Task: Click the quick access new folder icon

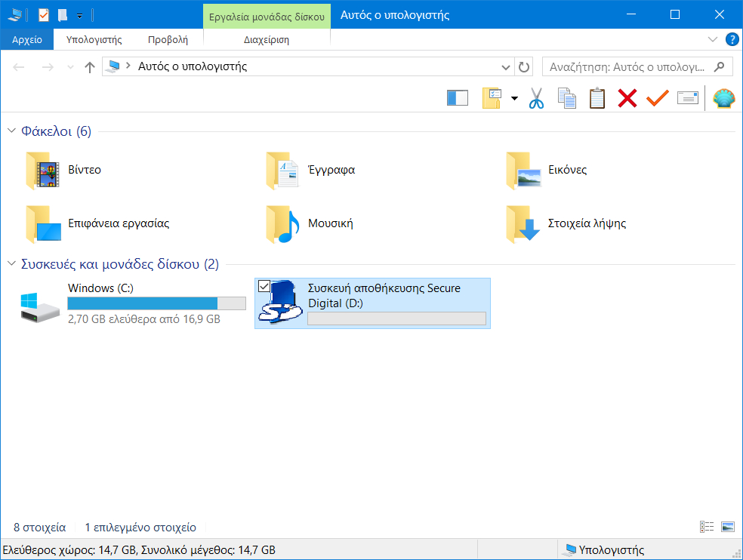Action: point(63,15)
